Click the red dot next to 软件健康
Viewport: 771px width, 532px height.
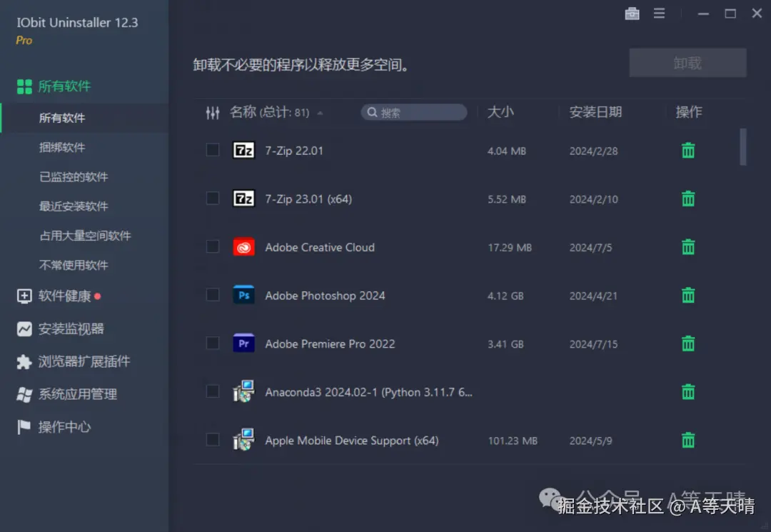(97, 296)
